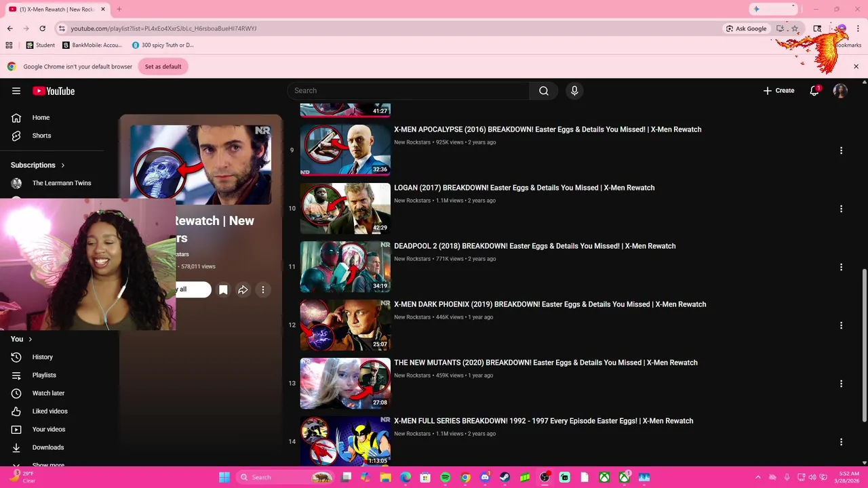Open Gemini sparkle button in title bar

tap(757, 9)
